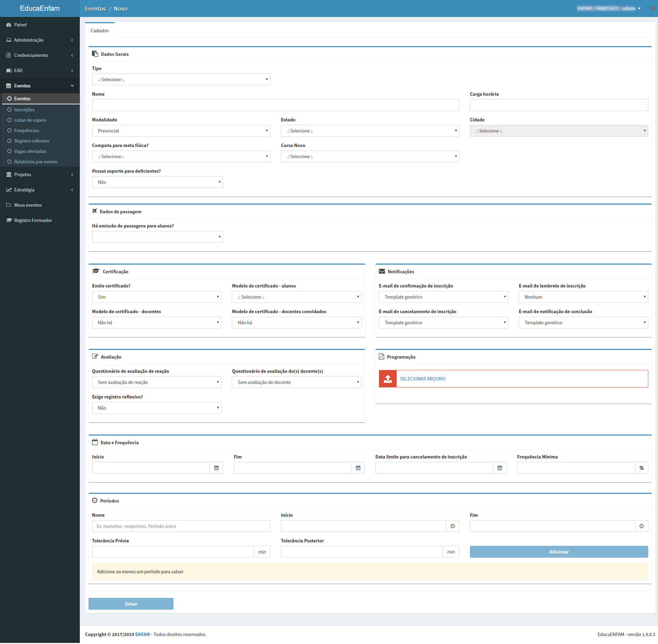Expand the Credenciamento sidebar menu
658x644 pixels.
pyautogui.click(x=40, y=55)
